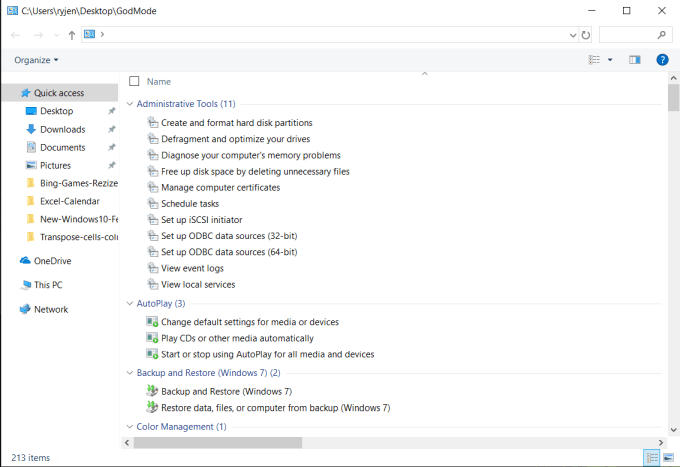Click AutoPlay icon for Change default settings
This screenshot has width=680, height=467.
pyautogui.click(x=152, y=322)
